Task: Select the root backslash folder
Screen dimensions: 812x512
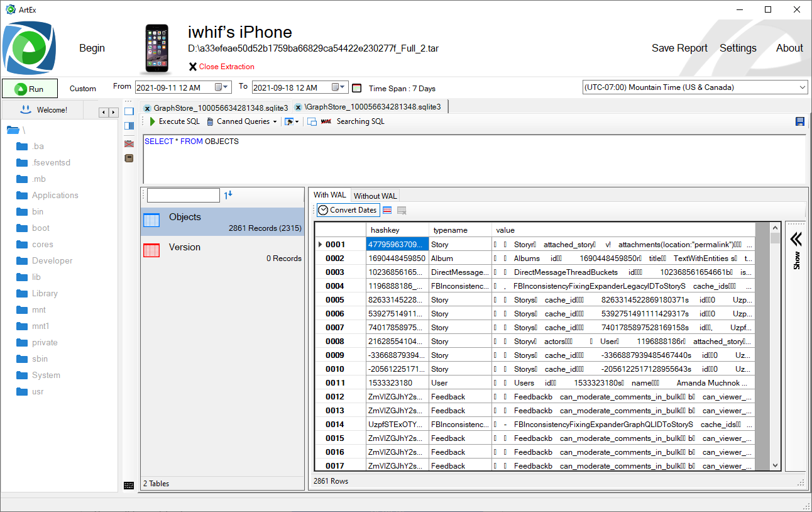Action: [x=16, y=130]
